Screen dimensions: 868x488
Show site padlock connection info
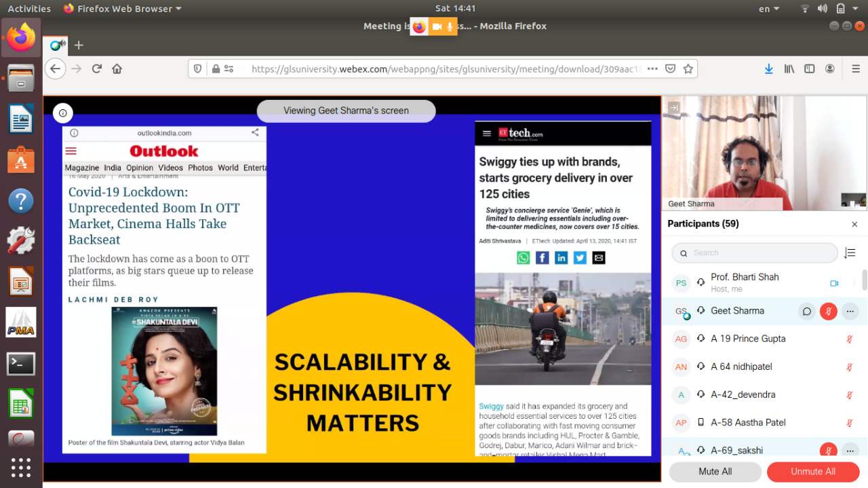(x=216, y=69)
